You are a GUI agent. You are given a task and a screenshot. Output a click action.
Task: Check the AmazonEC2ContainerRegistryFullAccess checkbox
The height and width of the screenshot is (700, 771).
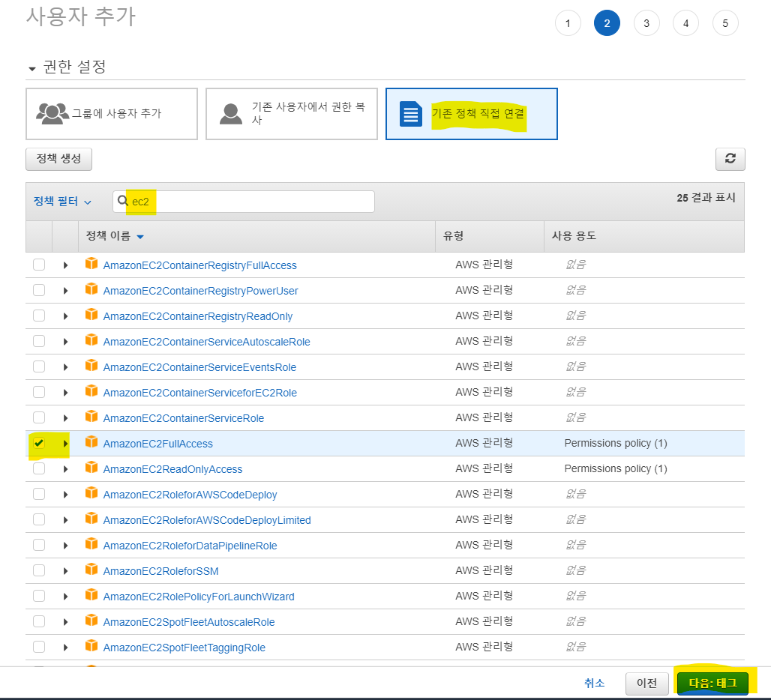point(39,265)
